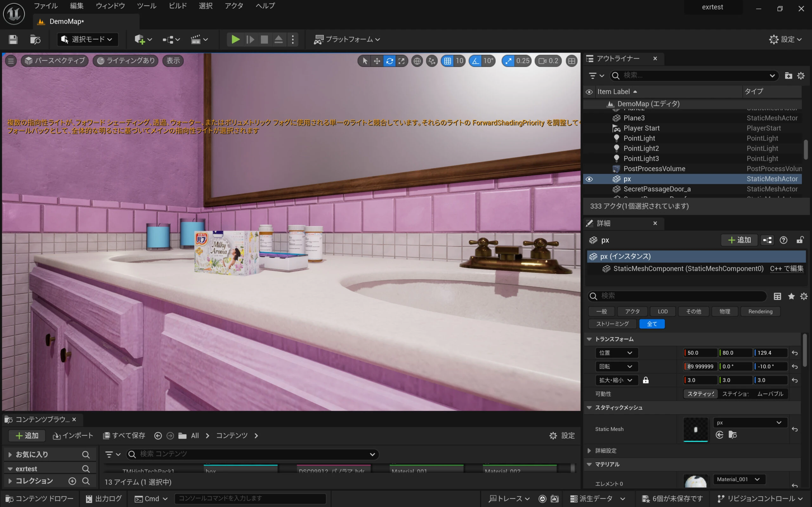Screen dimensions: 812x507
Task: Toggle world/local coordinate space globe icon
Action: pyautogui.click(x=417, y=61)
